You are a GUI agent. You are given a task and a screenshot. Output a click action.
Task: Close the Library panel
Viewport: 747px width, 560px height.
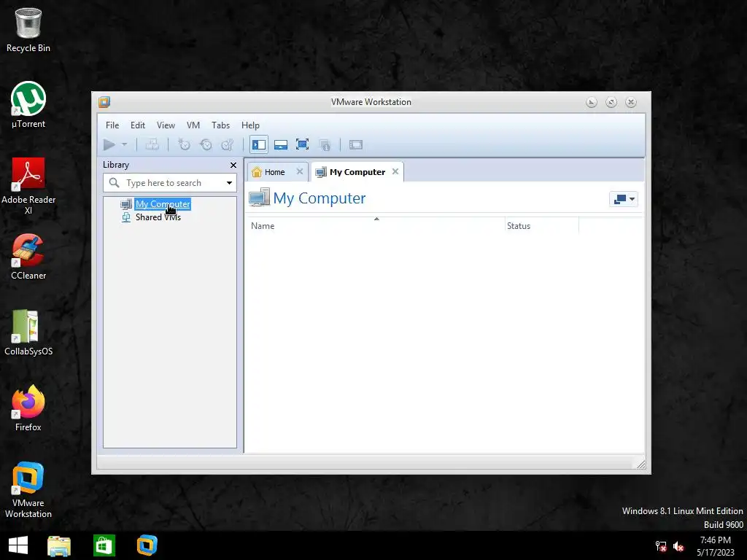(x=233, y=165)
